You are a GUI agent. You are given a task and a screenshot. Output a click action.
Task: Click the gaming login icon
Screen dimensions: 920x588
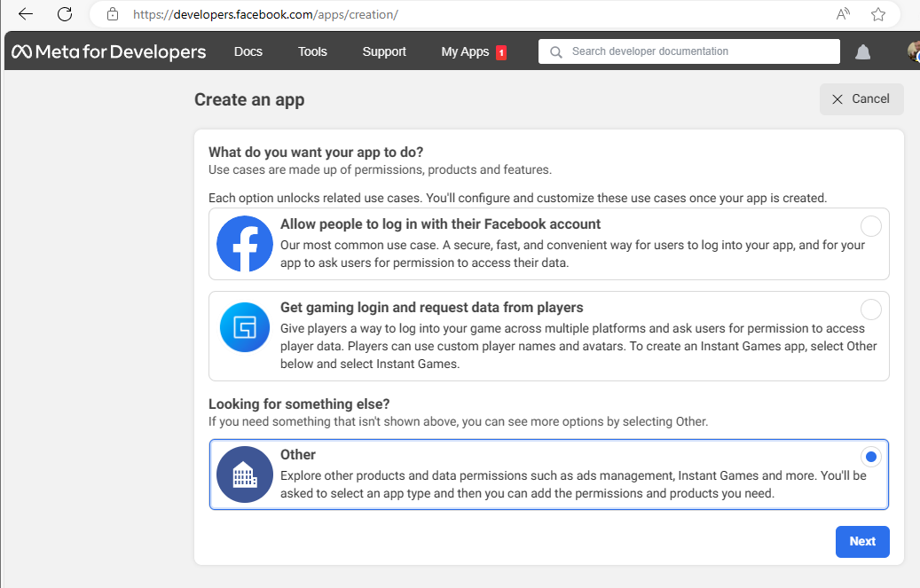point(245,327)
